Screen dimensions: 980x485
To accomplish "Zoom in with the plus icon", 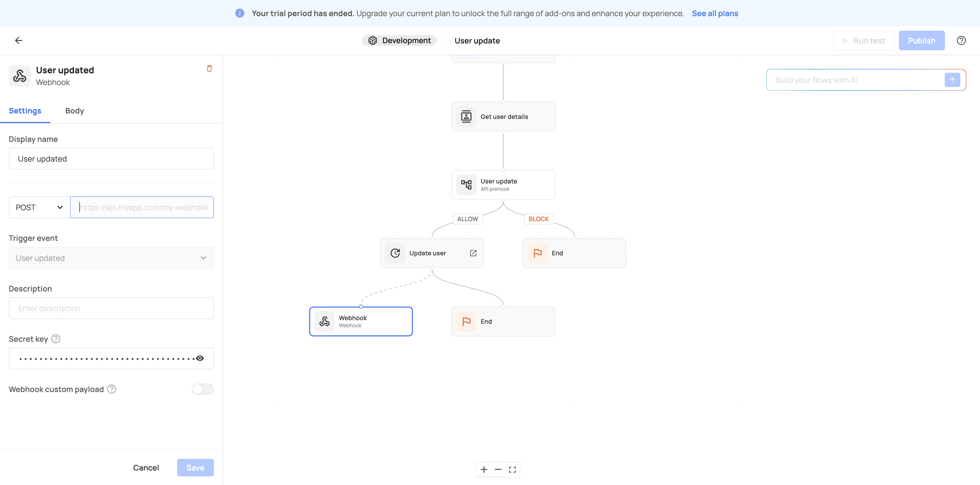I will (483, 469).
